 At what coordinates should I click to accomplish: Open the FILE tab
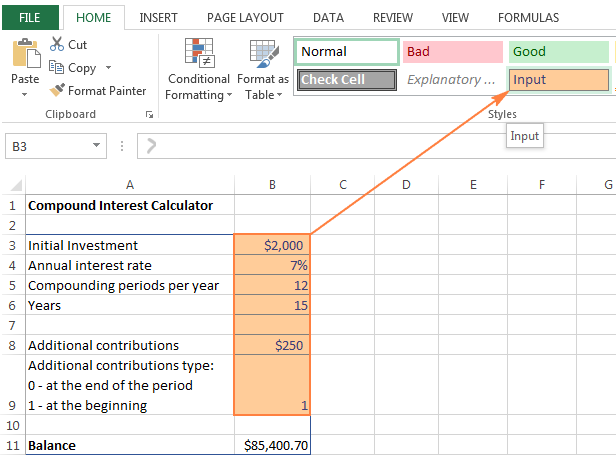30,18
